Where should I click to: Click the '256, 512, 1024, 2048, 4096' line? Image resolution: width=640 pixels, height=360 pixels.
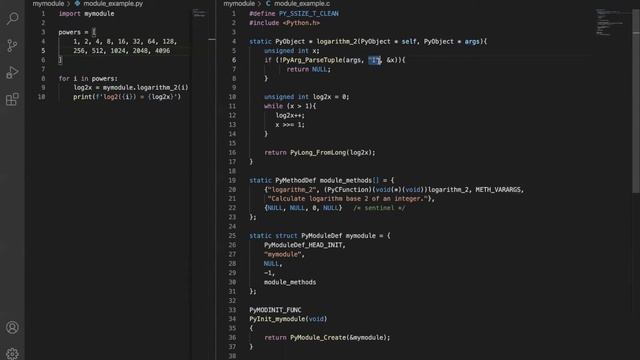pyautogui.click(x=122, y=51)
